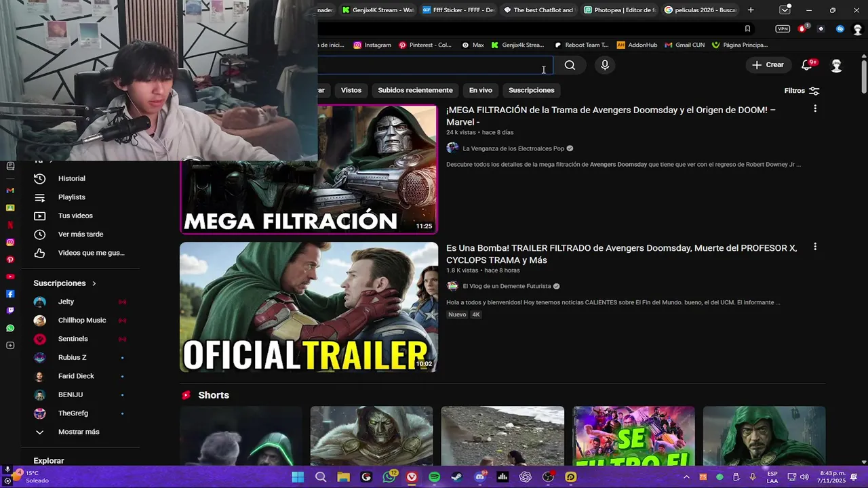Open AddonHub bookmark
The height and width of the screenshot is (488, 868).
[636, 45]
